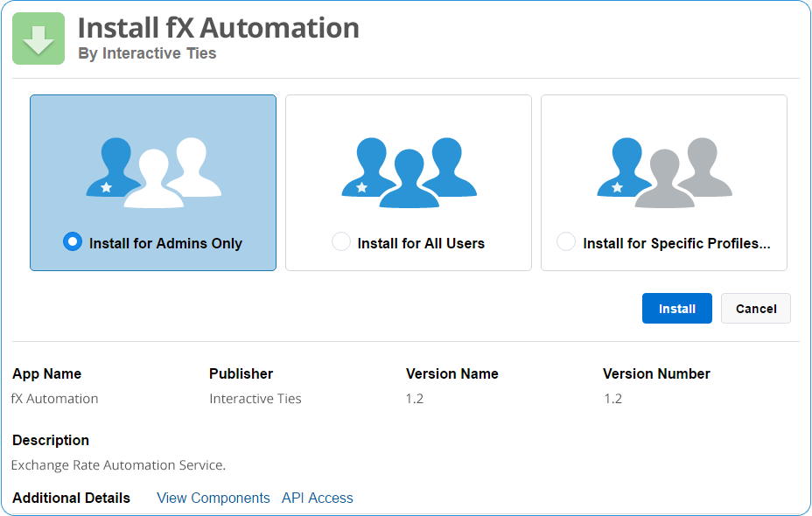
Task: Click the Install for All Users label
Action: tap(421, 243)
